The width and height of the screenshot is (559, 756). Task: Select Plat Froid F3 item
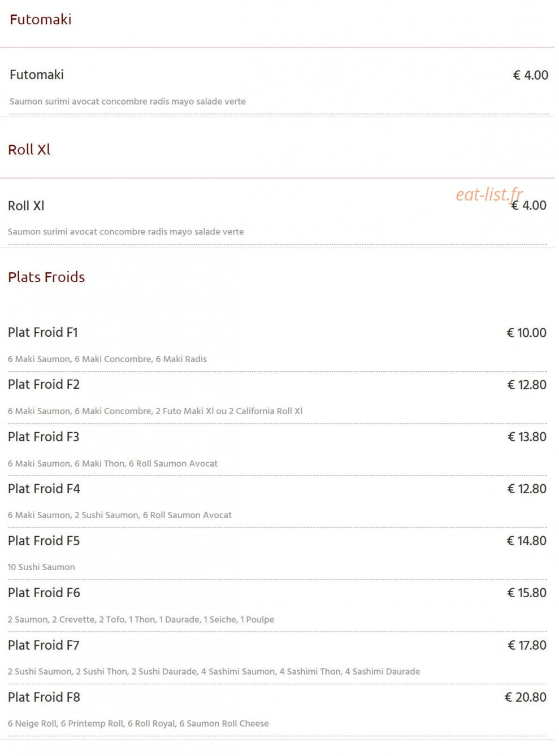pyautogui.click(x=44, y=437)
